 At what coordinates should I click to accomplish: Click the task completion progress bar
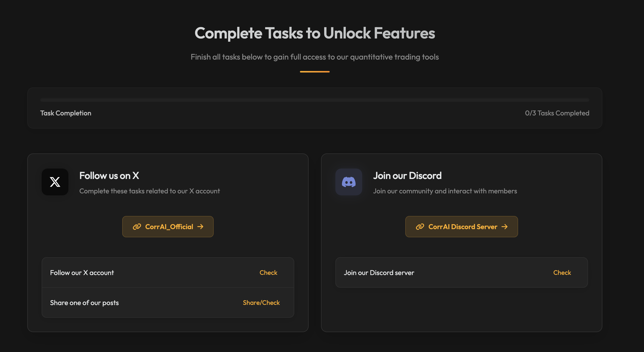pyautogui.click(x=315, y=100)
